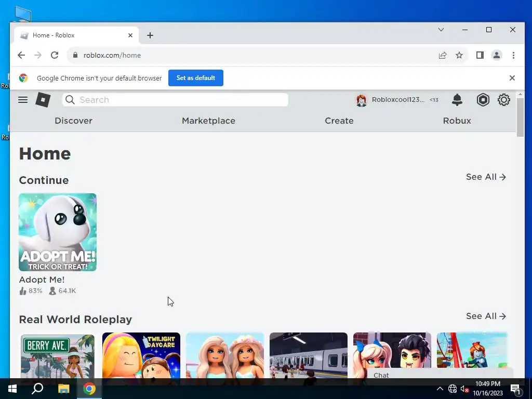Click the Real World Roleplay heading

(x=75, y=320)
